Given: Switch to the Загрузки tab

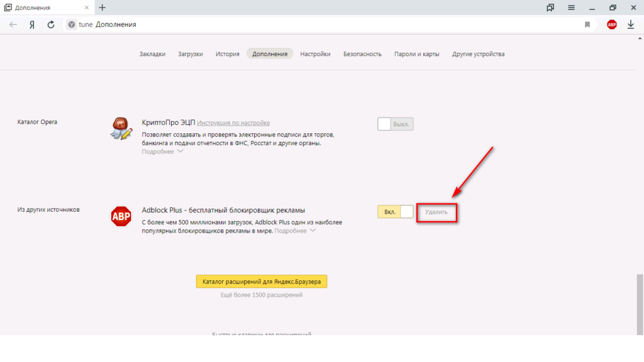Looking at the screenshot, I should (191, 54).
